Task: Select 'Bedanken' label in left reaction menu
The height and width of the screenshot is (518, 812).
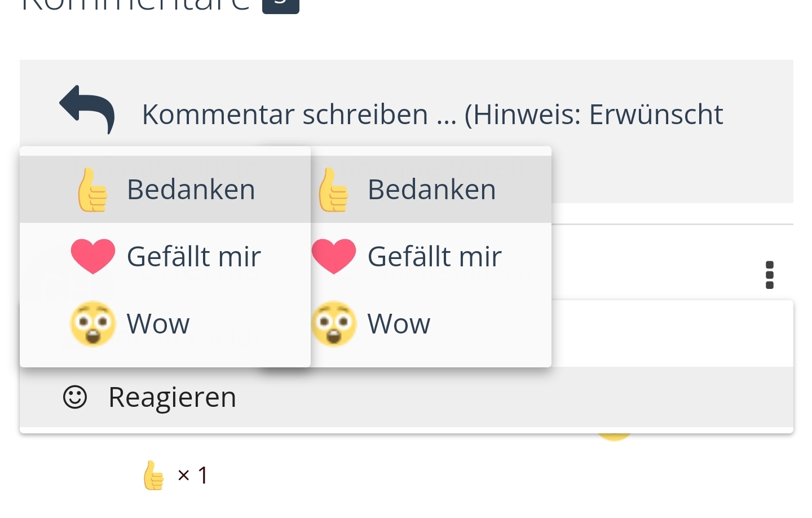Action: (191, 190)
